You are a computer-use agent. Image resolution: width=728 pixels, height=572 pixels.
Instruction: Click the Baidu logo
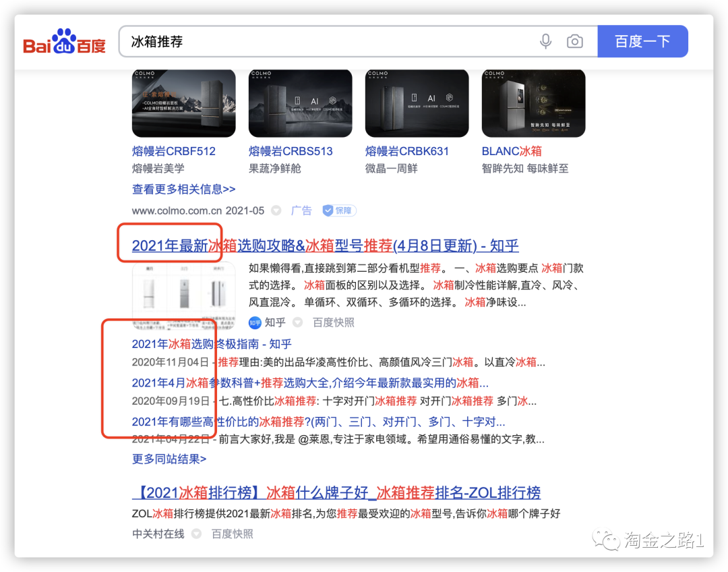65,41
